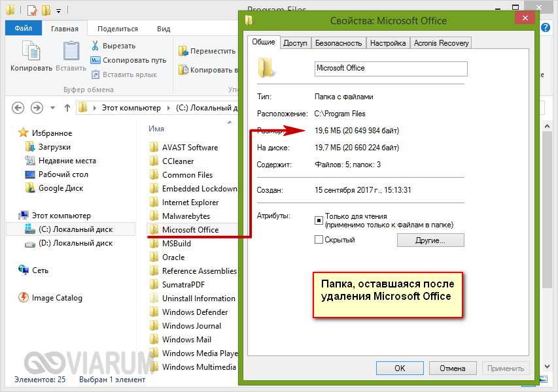
Task: Toggle Read-only (Только для чтения) checkbox
Action: (x=319, y=220)
